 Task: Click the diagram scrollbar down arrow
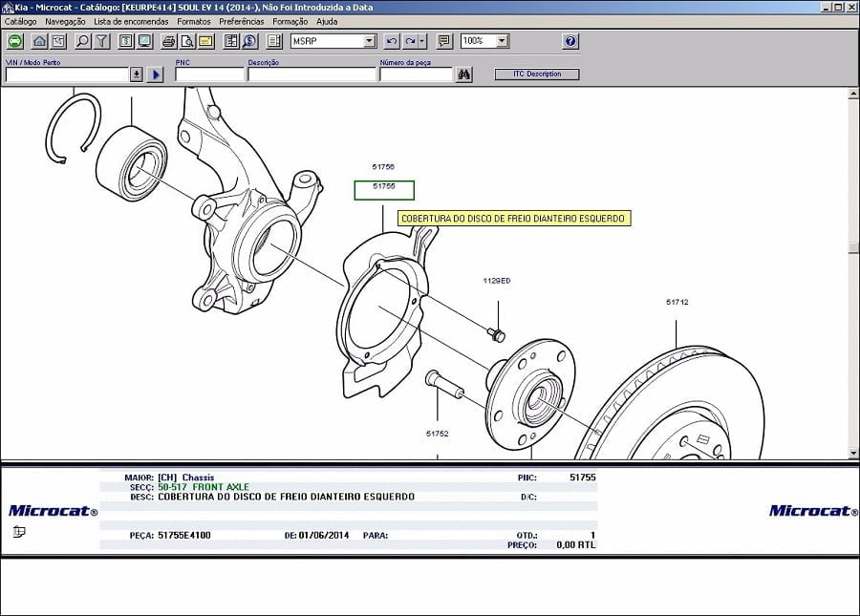853,453
